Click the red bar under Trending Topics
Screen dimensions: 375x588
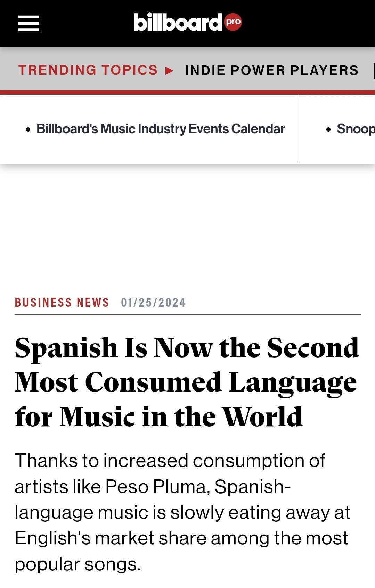click(x=187, y=92)
